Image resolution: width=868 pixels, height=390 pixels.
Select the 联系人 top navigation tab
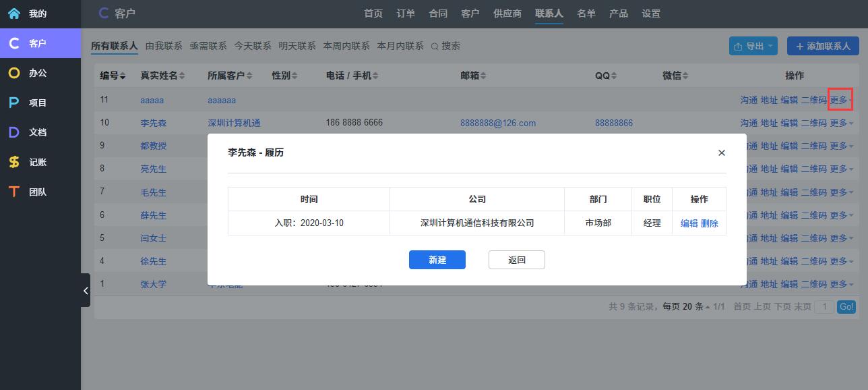pyautogui.click(x=549, y=13)
